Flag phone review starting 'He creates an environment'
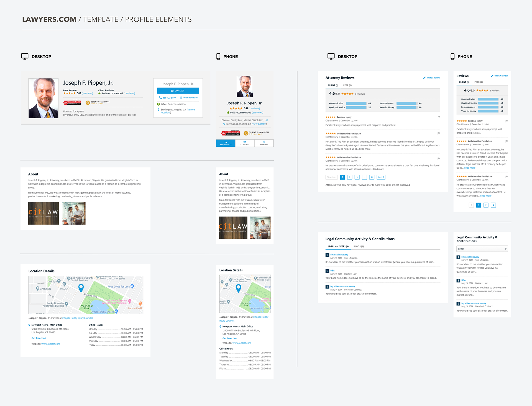 click(507, 177)
